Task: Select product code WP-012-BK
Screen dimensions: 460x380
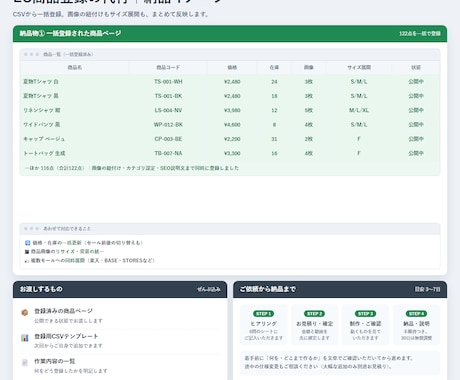Action: 168,125
